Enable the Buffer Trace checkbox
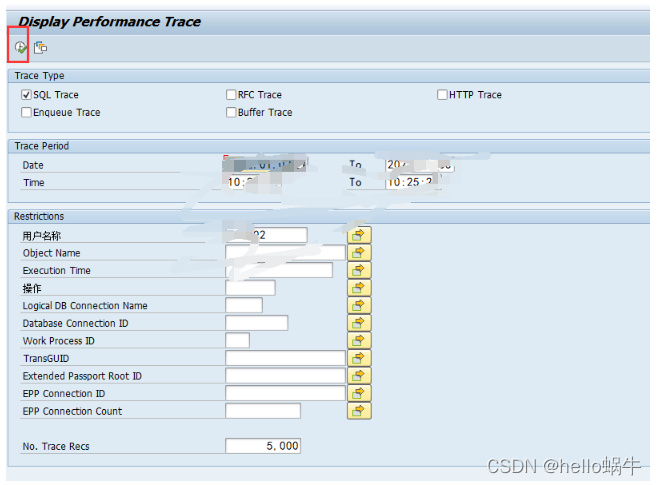Viewport: 657px width, 485px height. pyautogui.click(x=231, y=112)
